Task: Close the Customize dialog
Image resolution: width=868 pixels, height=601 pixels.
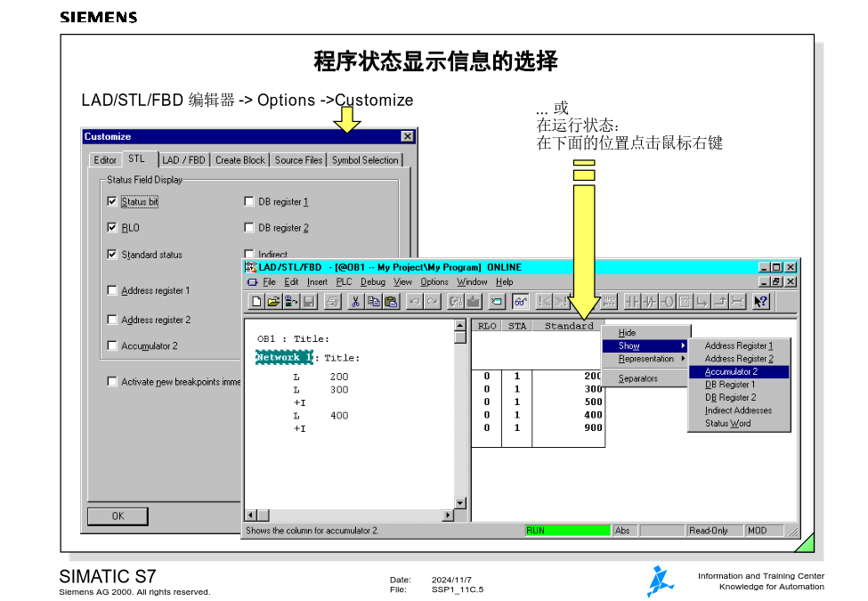Action: [x=407, y=136]
